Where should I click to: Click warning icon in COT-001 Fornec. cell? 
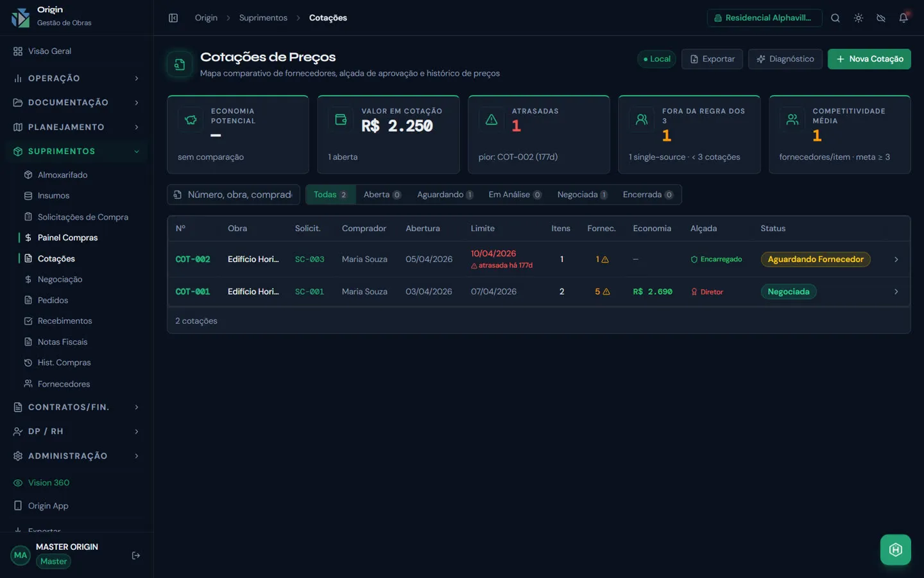(x=606, y=292)
